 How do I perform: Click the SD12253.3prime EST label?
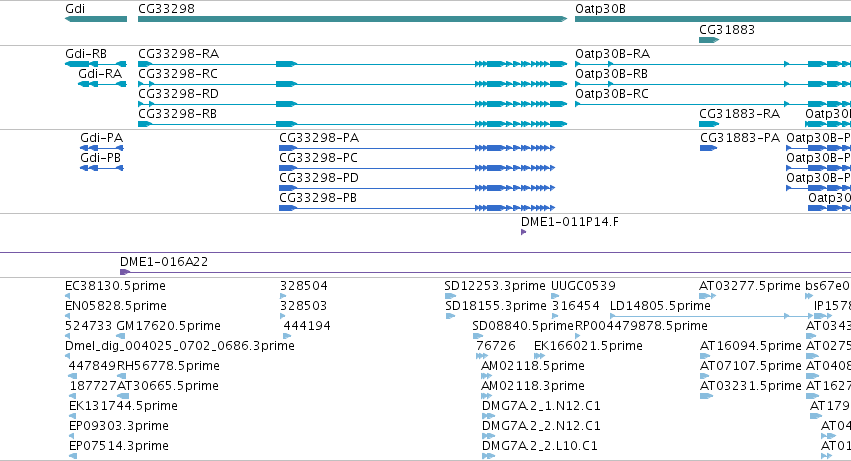coord(495,286)
